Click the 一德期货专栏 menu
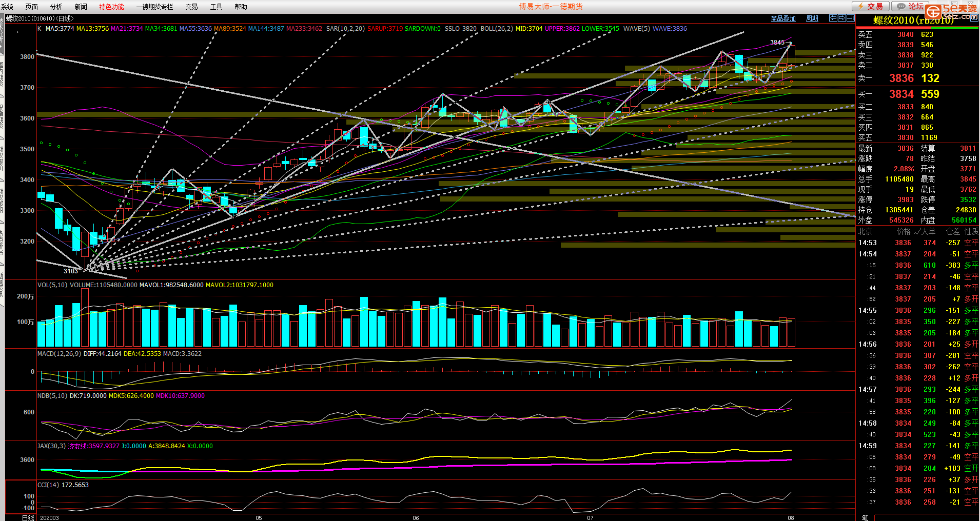 [x=154, y=7]
